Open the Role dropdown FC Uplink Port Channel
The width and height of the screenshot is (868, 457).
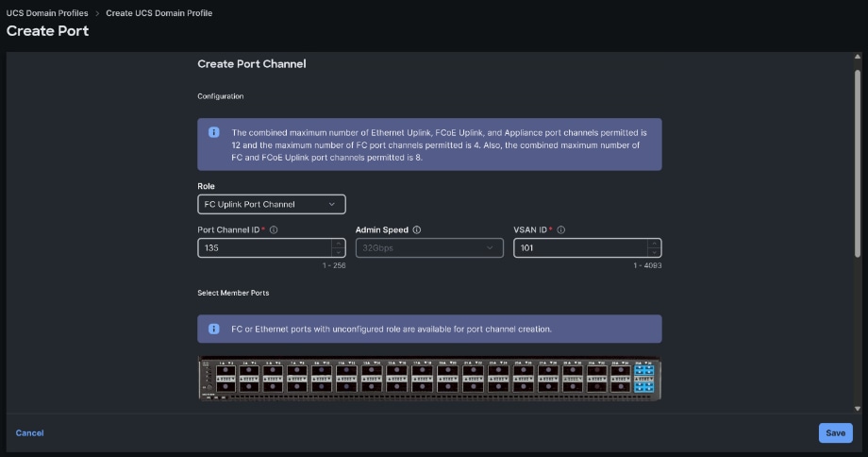click(x=272, y=204)
